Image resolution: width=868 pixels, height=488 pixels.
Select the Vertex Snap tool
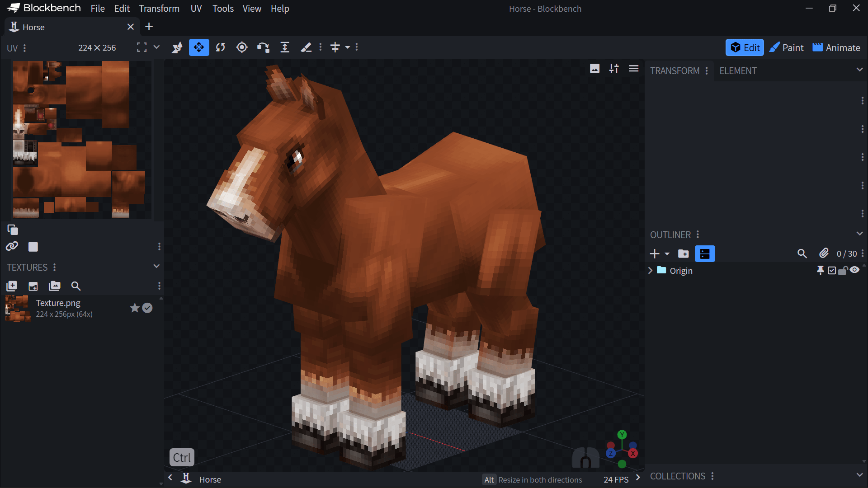[263, 47]
